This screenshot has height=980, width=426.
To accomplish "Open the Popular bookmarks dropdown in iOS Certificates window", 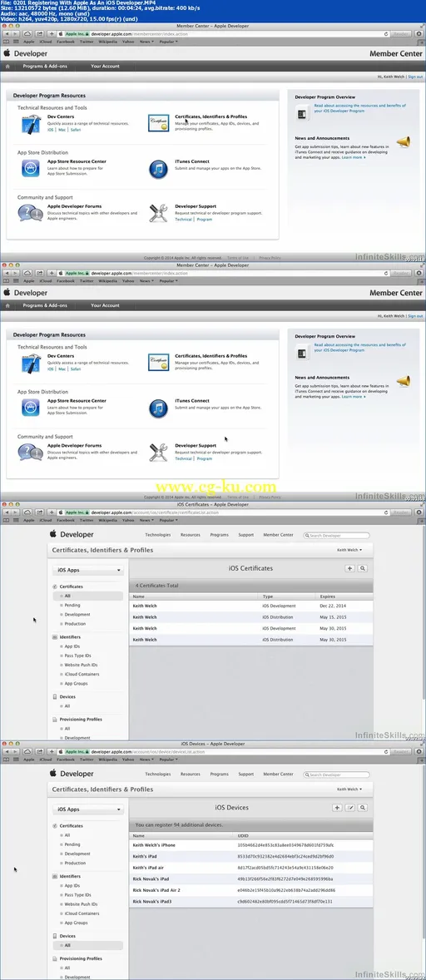I will [x=167, y=520].
